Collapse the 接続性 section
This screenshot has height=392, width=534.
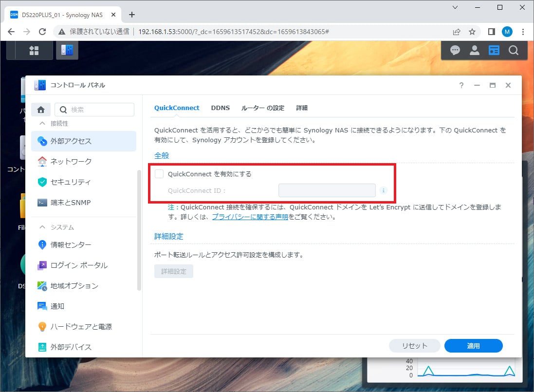[42, 123]
